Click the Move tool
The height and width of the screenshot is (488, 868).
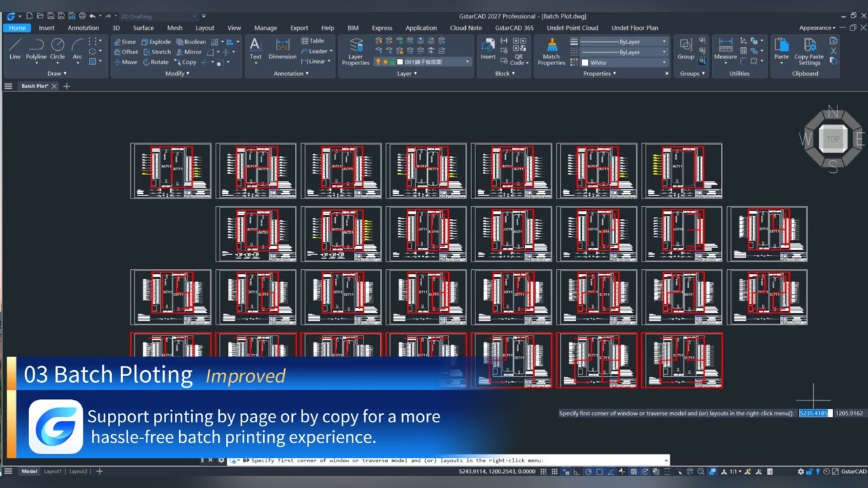click(125, 62)
